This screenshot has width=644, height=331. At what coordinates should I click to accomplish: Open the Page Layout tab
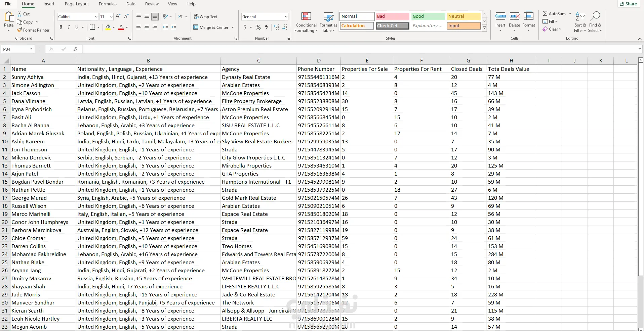point(77,4)
